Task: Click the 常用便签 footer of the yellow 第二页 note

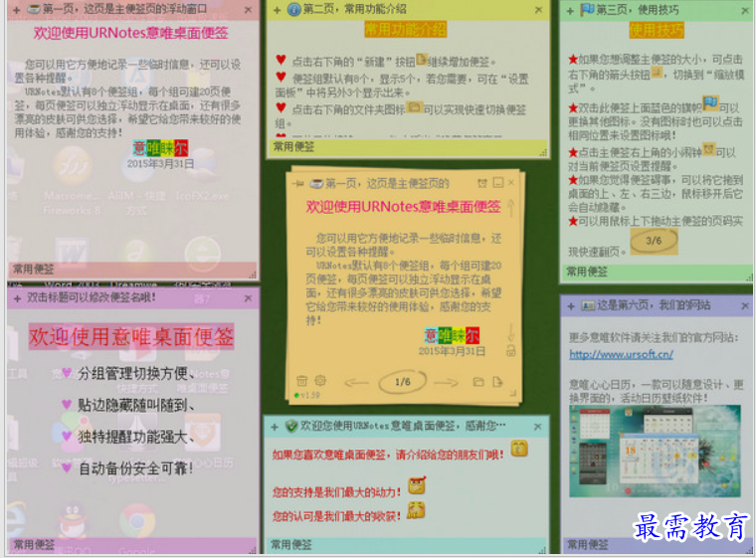Action: click(x=293, y=147)
